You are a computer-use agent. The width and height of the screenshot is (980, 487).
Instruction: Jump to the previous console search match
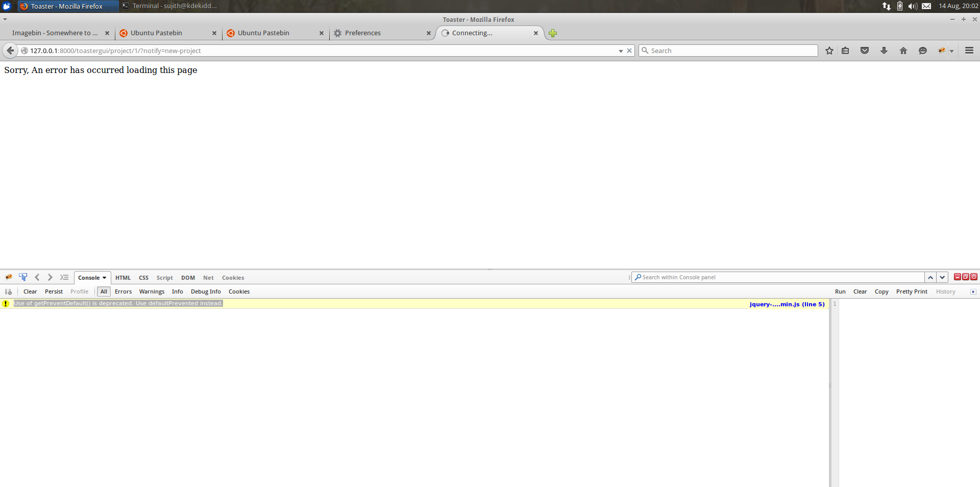tap(930, 277)
